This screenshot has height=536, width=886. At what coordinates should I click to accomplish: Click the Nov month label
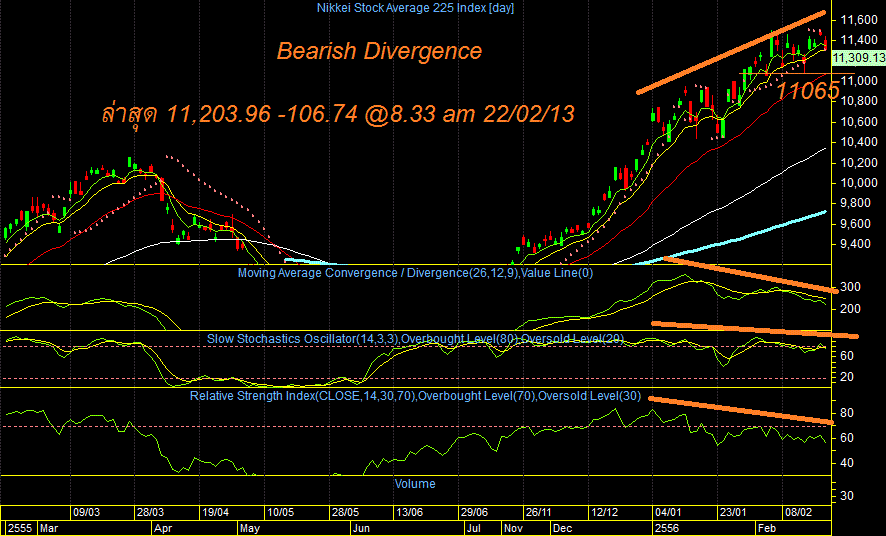coord(513,529)
